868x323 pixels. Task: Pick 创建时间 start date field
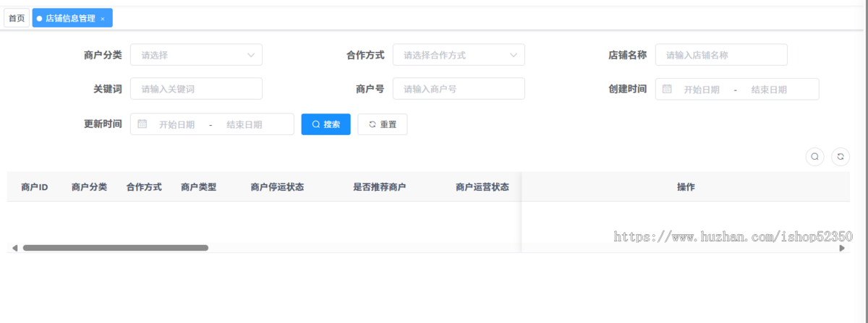(702, 90)
